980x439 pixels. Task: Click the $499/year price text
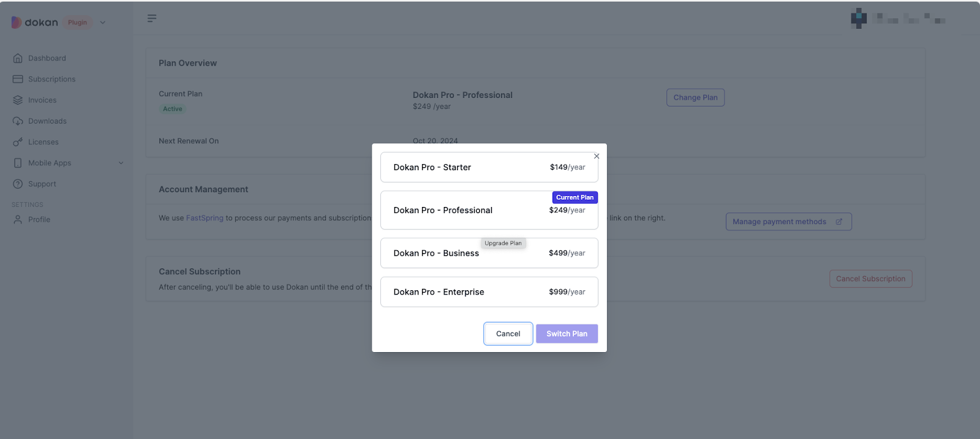pyautogui.click(x=567, y=253)
